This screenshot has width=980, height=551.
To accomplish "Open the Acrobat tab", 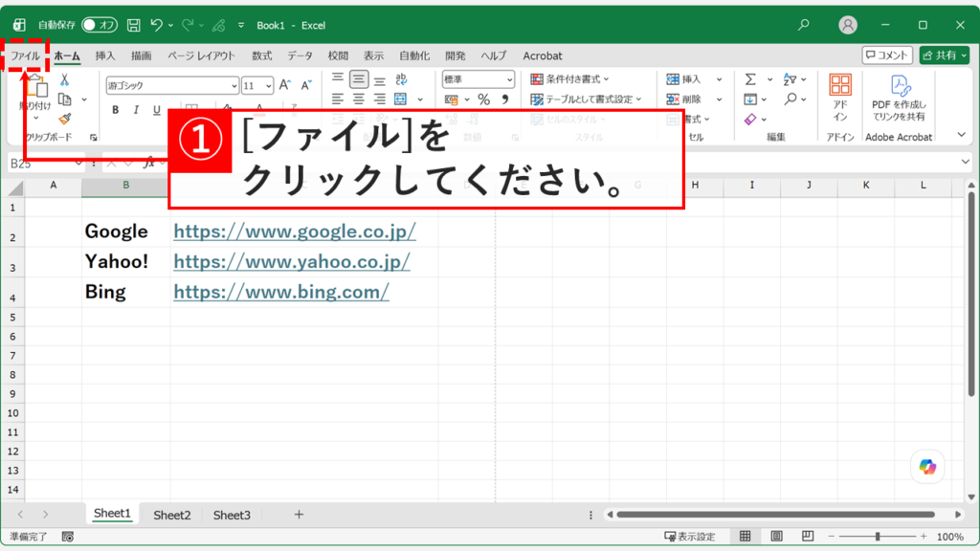I will coord(543,55).
